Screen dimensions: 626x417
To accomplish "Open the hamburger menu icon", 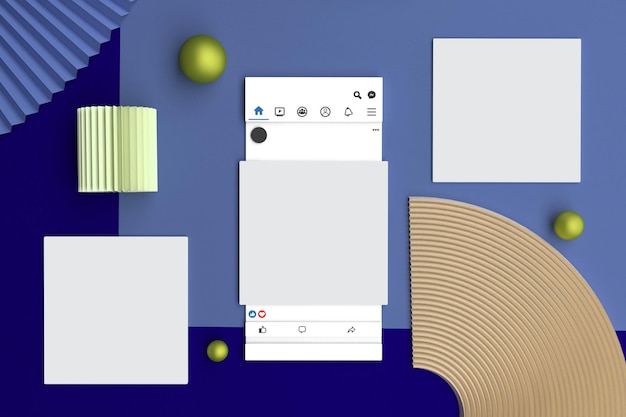I will (372, 112).
